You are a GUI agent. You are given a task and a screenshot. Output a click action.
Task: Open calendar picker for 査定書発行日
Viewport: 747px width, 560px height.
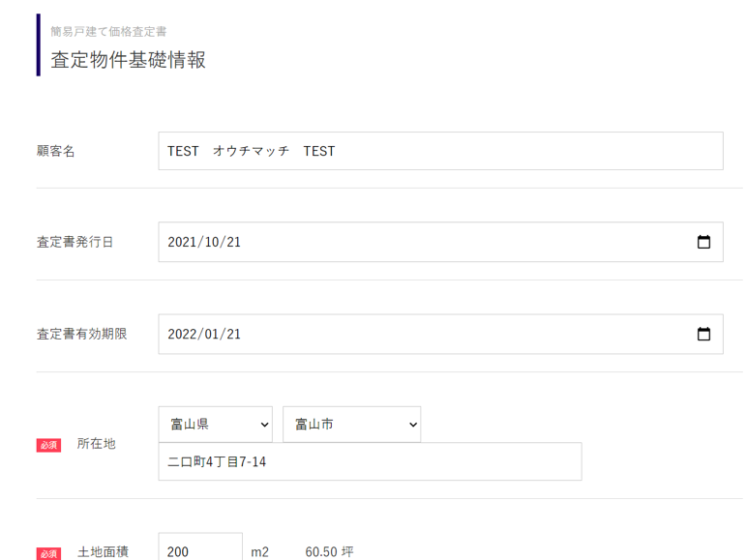[x=703, y=242]
